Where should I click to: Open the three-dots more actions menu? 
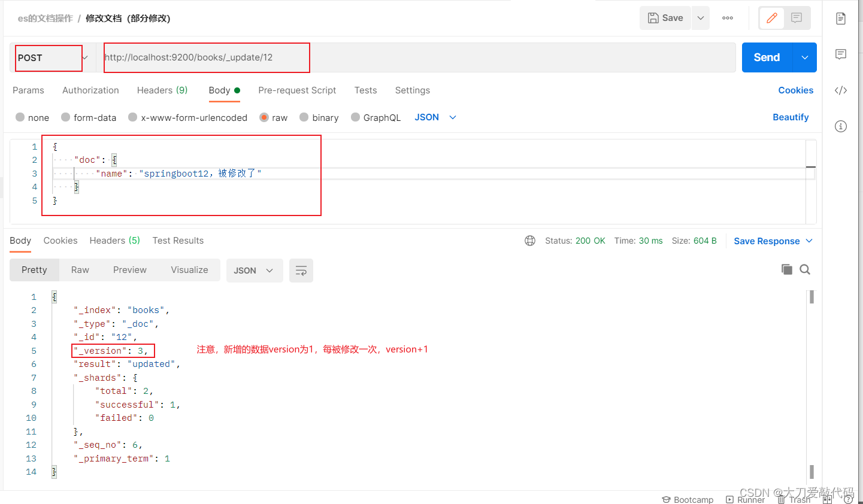tap(728, 18)
